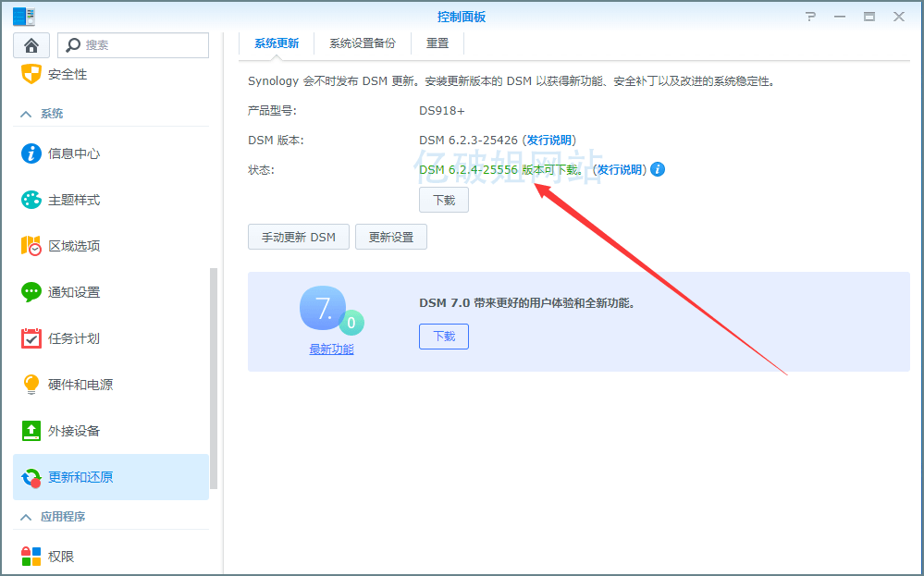Click the 搜索 search input field

point(133,45)
